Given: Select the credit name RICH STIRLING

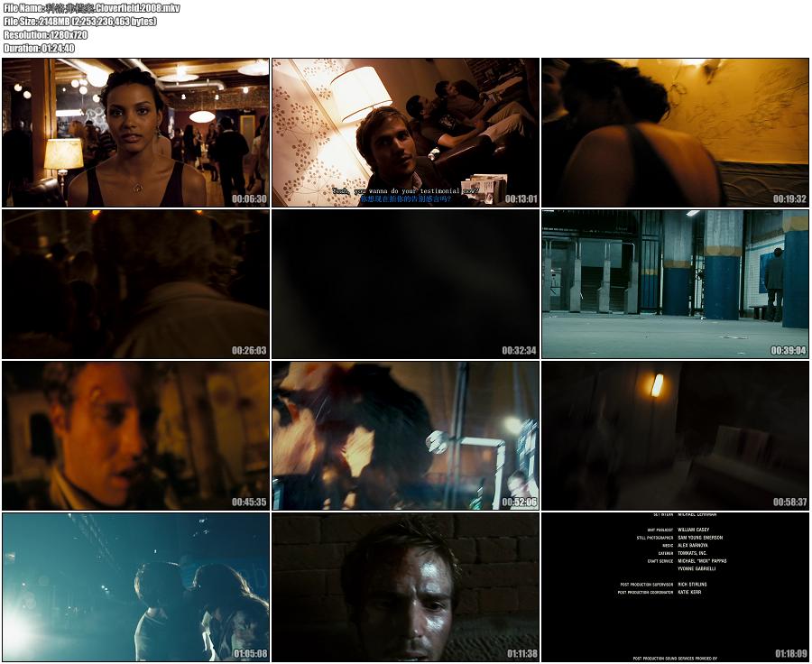Looking at the screenshot, I should pyautogui.click(x=692, y=585).
